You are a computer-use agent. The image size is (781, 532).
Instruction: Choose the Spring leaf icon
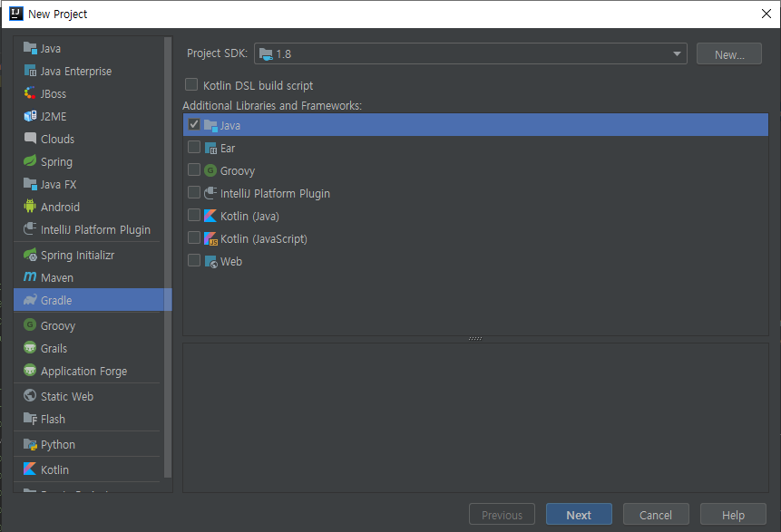tap(30, 160)
